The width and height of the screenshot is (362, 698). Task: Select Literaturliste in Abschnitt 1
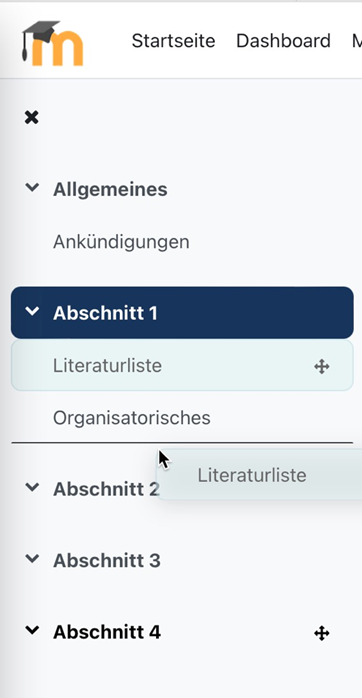pyautogui.click(x=107, y=366)
